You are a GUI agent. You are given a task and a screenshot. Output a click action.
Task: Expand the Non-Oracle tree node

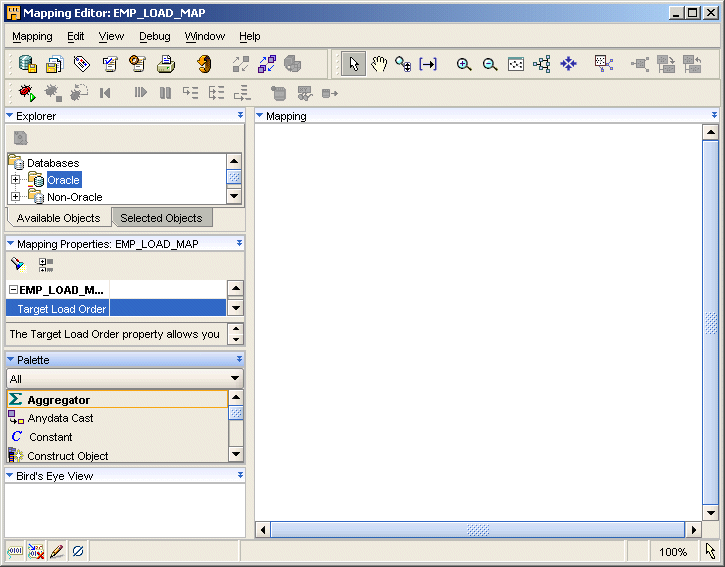coord(16,197)
